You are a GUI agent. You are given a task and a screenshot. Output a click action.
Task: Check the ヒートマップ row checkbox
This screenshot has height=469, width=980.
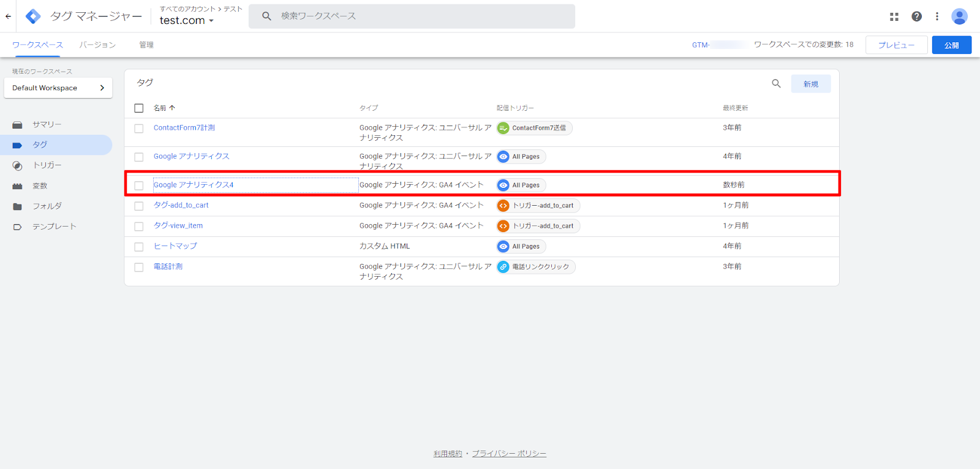[x=139, y=247]
